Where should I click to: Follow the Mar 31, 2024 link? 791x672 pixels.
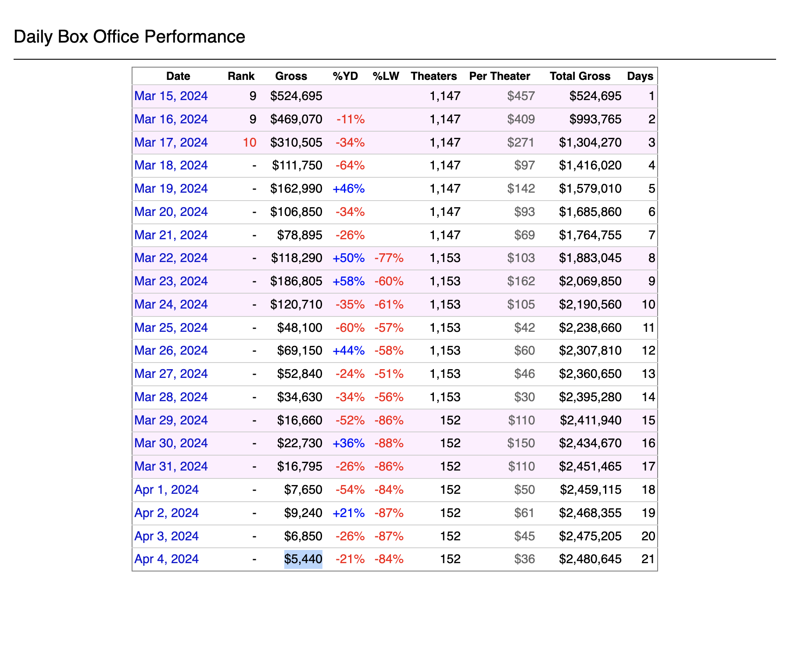(x=171, y=467)
